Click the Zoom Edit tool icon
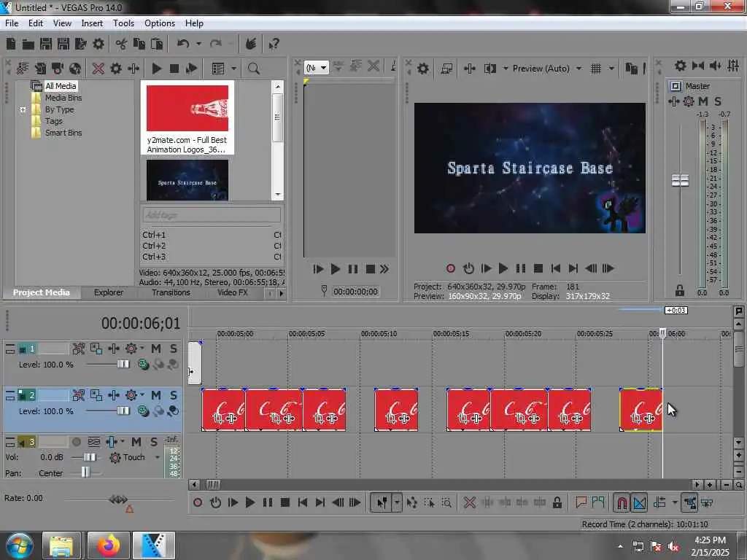 point(446,502)
